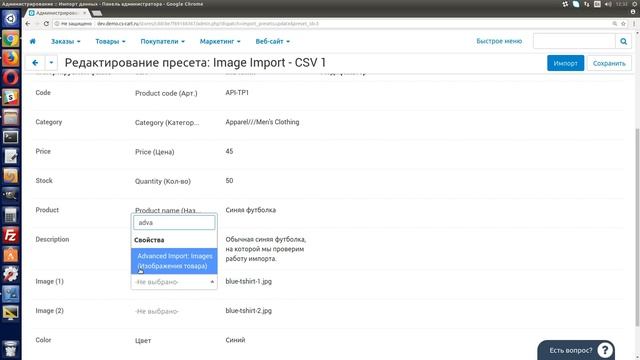Open the Товары menu
Screen dimensions: 640x360
(110, 41)
